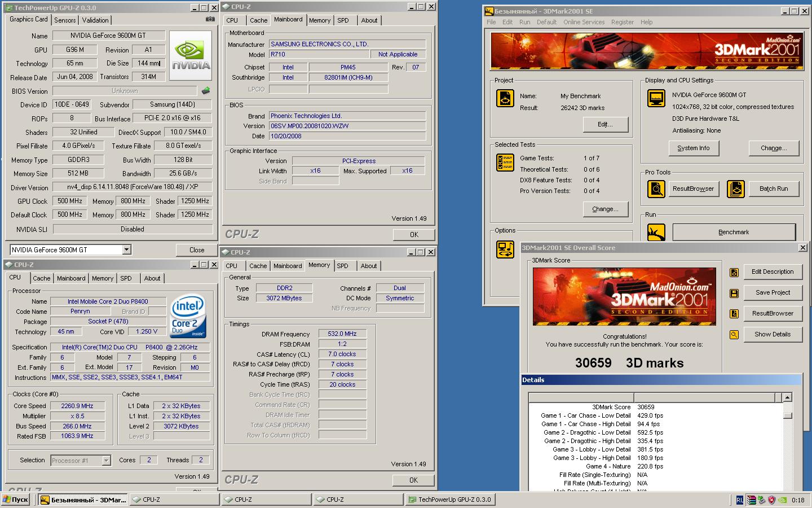Click the GPU-Z screenshot camera icon
The image size is (812, 508).
tap(210, 19)
